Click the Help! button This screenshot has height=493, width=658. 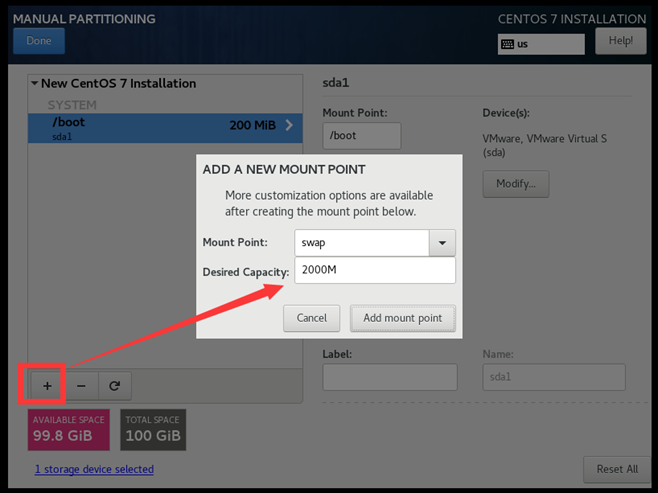click(x=621, y=41)
